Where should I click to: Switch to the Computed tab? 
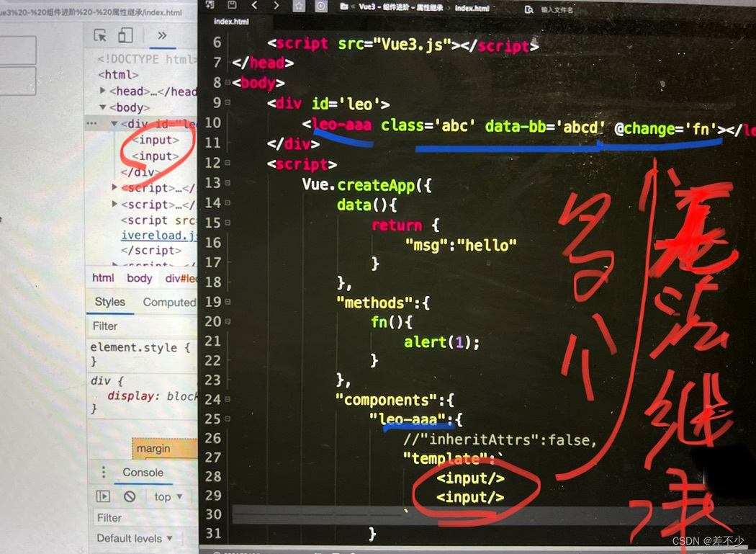(169, 303)
